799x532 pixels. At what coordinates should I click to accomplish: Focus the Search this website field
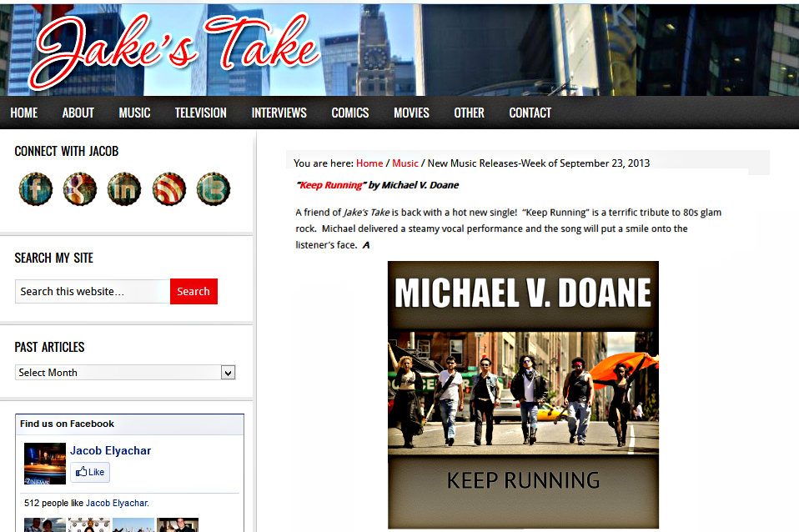(x=93, y=292)
